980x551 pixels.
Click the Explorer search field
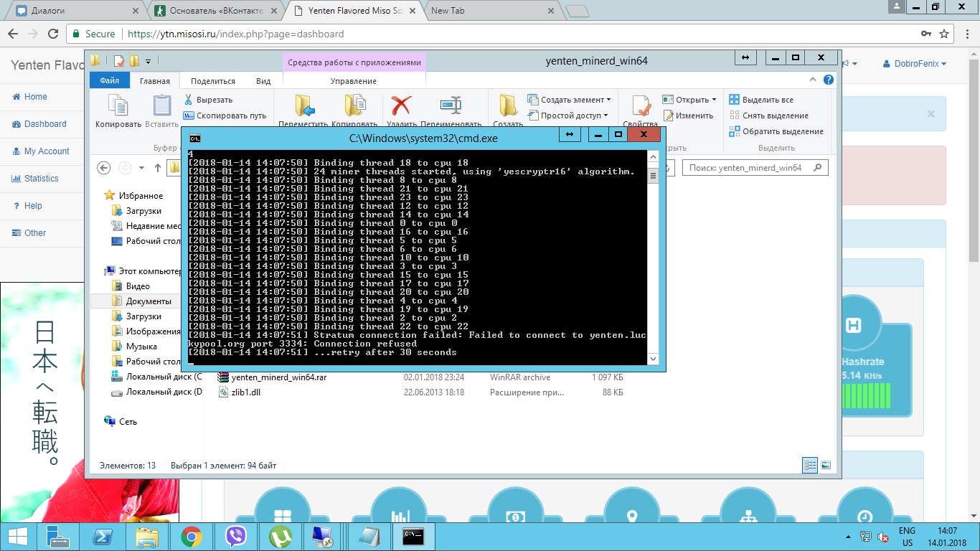[x=754, y=168]
